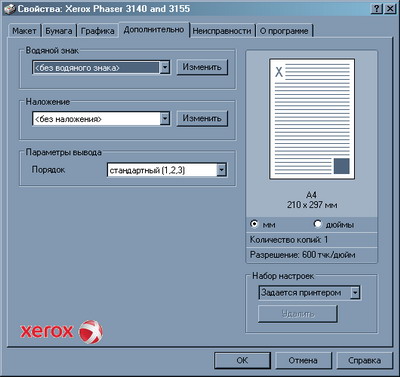Image resolution: width=400 pixels, height=377 pixels.
Task: Confirm with the OK button
Action: 242,360
